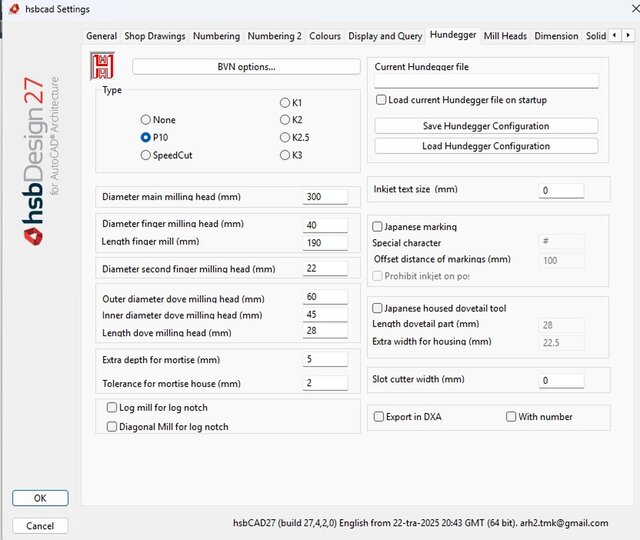Click Length dovetail part (mm) label
The image size is (640, 540).
[426, 324]
